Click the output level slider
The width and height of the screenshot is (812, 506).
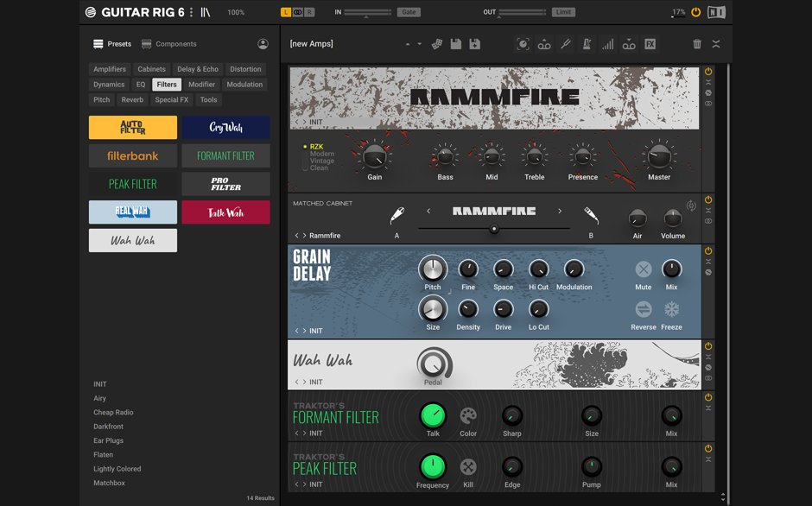point(522,12)
